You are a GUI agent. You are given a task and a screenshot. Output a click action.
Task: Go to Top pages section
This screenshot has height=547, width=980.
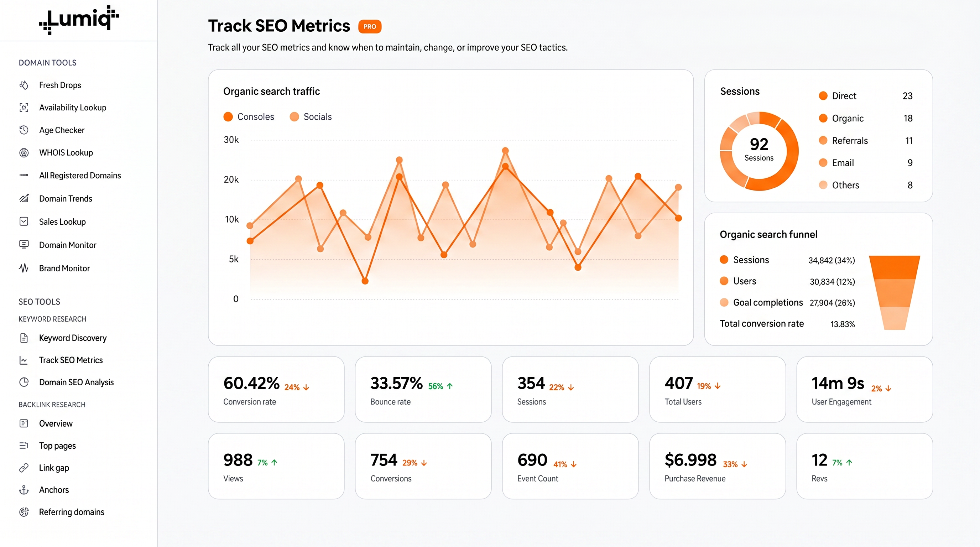click(x=57, y=446)
